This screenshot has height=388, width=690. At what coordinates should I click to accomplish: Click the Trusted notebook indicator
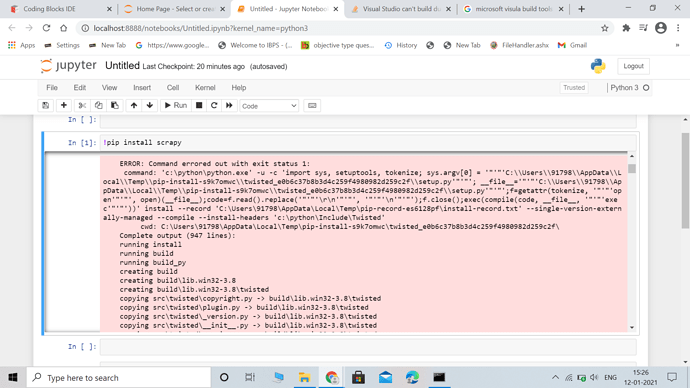(574, 88)
